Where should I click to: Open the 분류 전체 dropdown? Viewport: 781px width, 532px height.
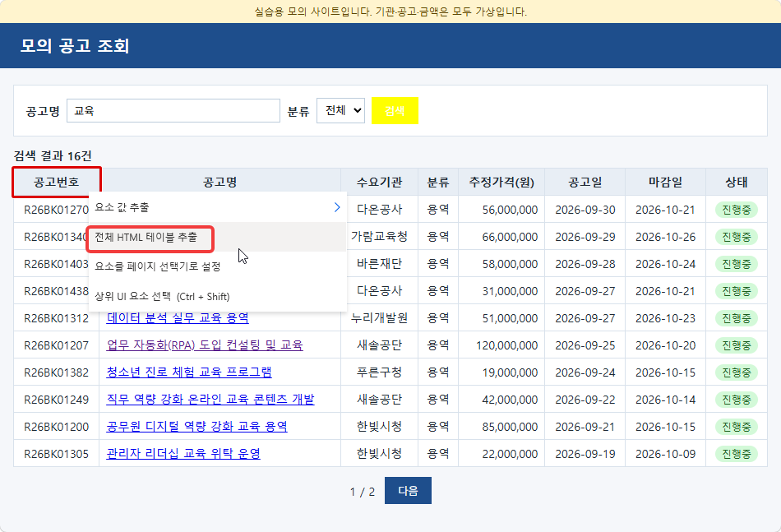340,110
